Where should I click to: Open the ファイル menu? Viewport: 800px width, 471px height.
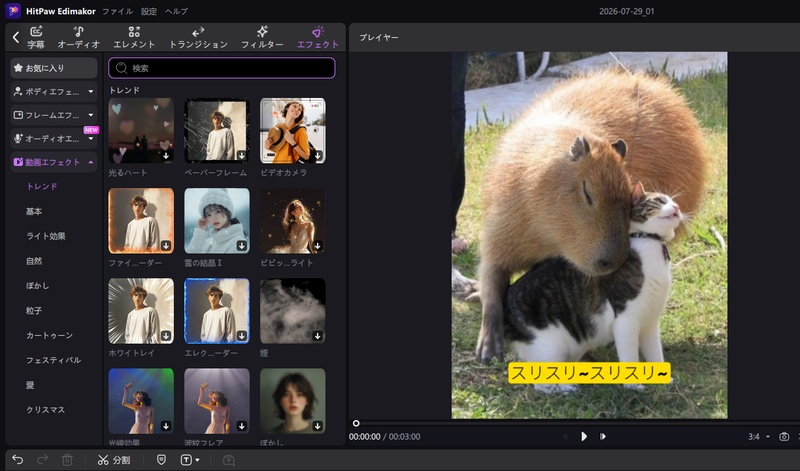click(x=117, y=11)
